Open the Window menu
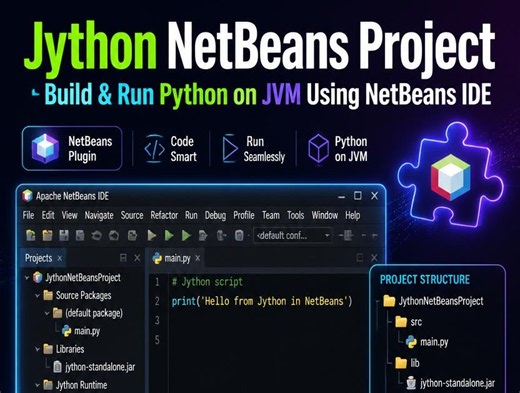The width and height of the screenshot is (520, 393). (x=325, y=215)
